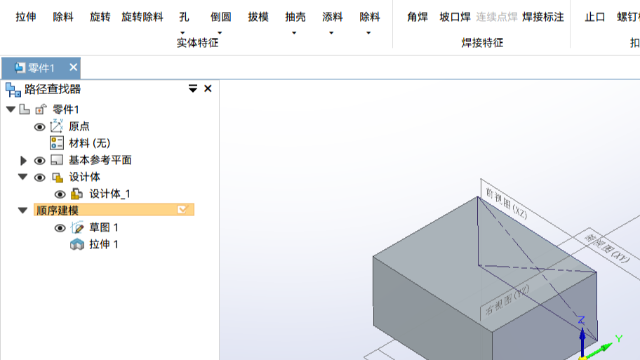Open the 路径查找器 panel options menu
The width and height of the screenshot is (640, 360).
(x=193, y=89)
